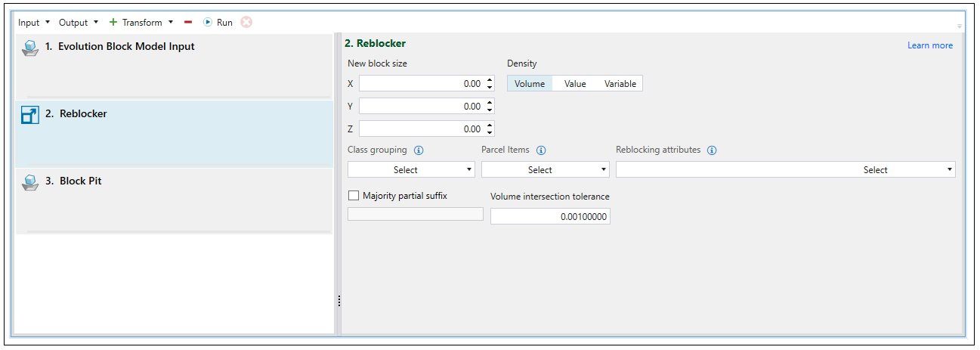
Task: Click the Evolution Block Model Input step icon
Action: pos(30,48)
